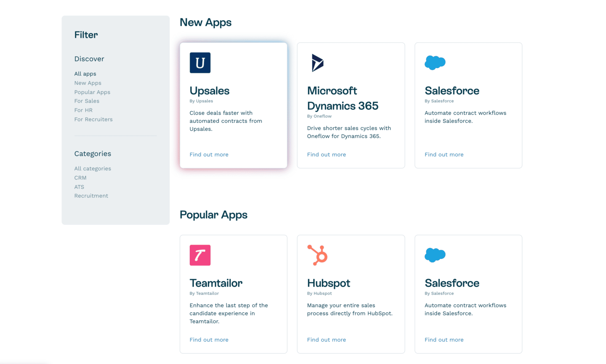Click the Hubspot card title
This screenshot has width=606, height=364.
point(328,283)
